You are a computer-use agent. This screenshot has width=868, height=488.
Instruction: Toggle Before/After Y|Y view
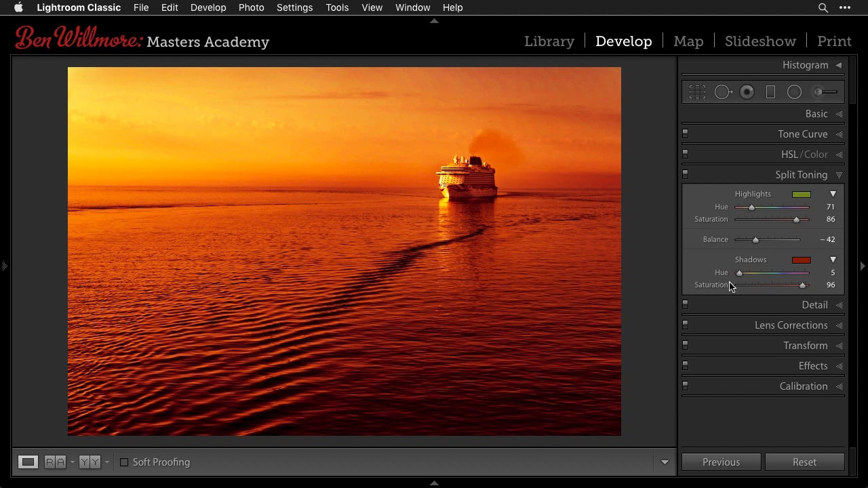(90, 462)
